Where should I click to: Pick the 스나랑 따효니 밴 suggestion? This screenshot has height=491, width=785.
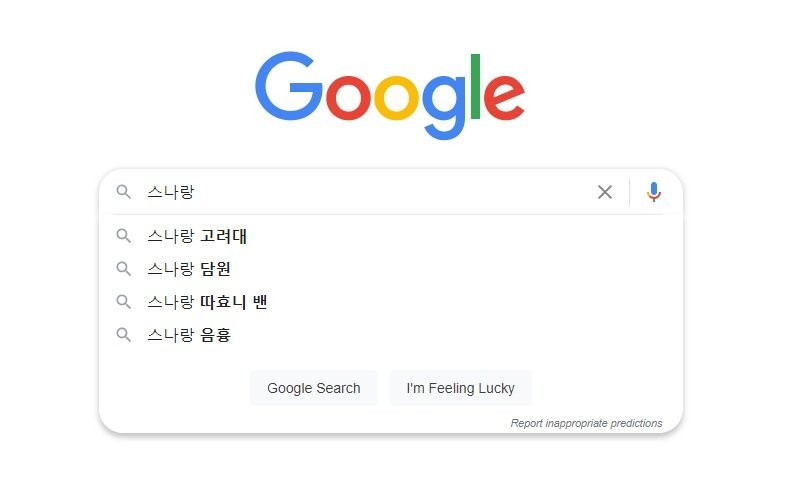click(x=390, y=302)
